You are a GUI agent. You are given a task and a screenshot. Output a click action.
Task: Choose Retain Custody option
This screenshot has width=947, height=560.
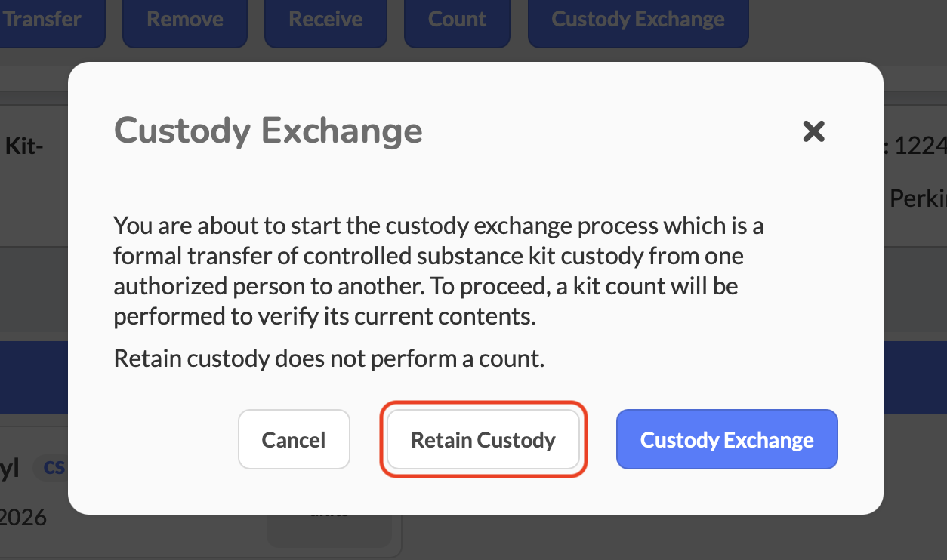pos(483,440)
